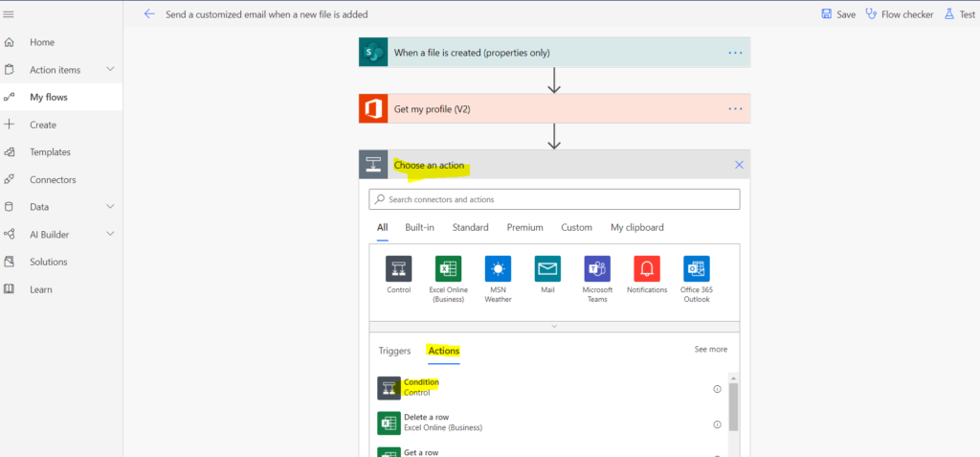Click the Home icon in sidebar
Screen dimensions: 980x457
pos(9,42)
